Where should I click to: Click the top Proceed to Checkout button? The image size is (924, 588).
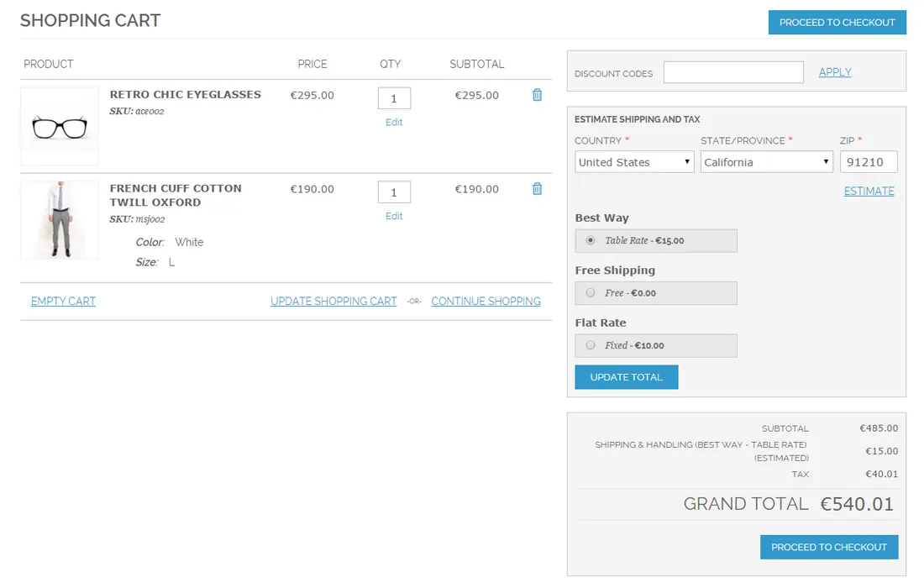[x=837, y=23]
